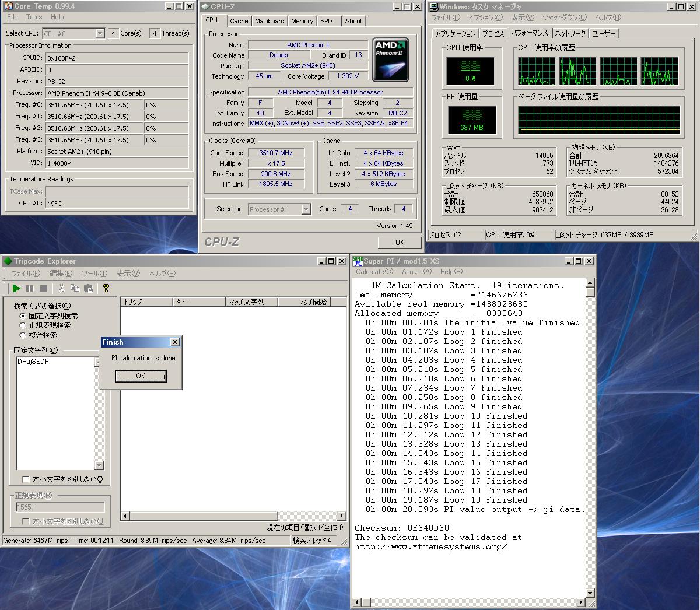Expand the Processor #1 selection dropdown in CPU-Z
Image resolution: width=700 pixels, height=610 pixels.
306,209
